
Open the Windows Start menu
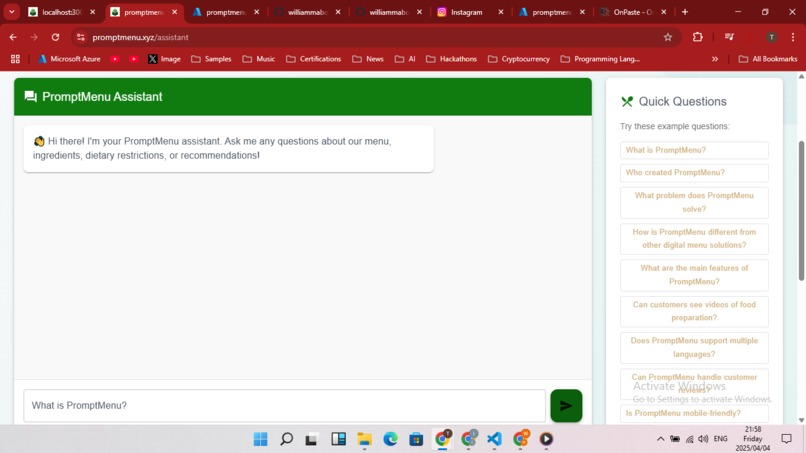[x=261, y=439]
